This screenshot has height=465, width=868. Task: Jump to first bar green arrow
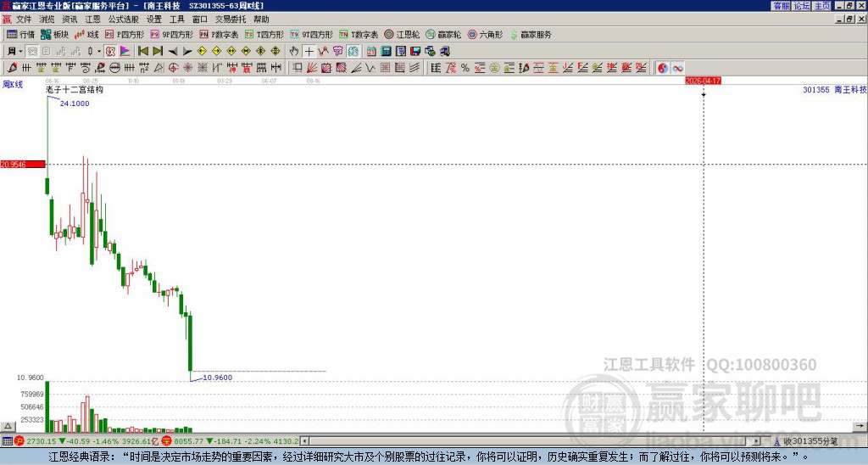pos(142,51)
